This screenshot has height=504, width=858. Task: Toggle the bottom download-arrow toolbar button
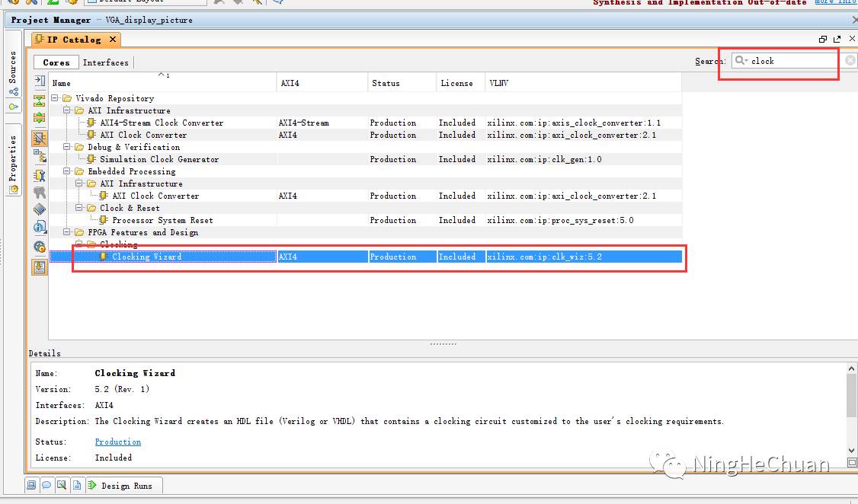[40, 266]
